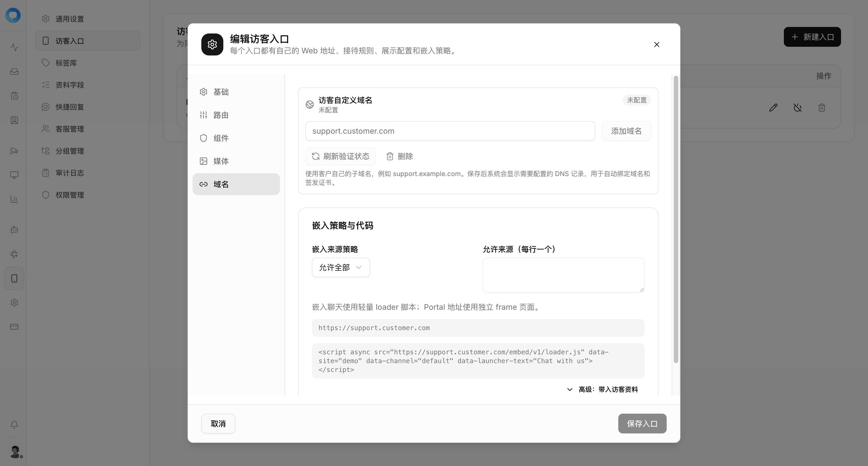Click the clipboard clock icon in left rail
Image resolution: width=868 pixels, height=466 pixels.
coord(14,96)
